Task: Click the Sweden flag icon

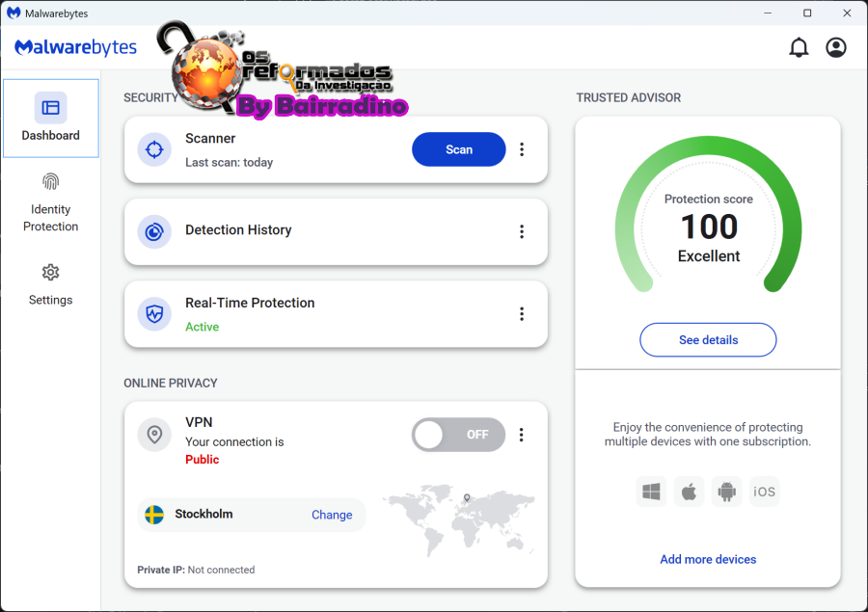Action: (154, 515)
